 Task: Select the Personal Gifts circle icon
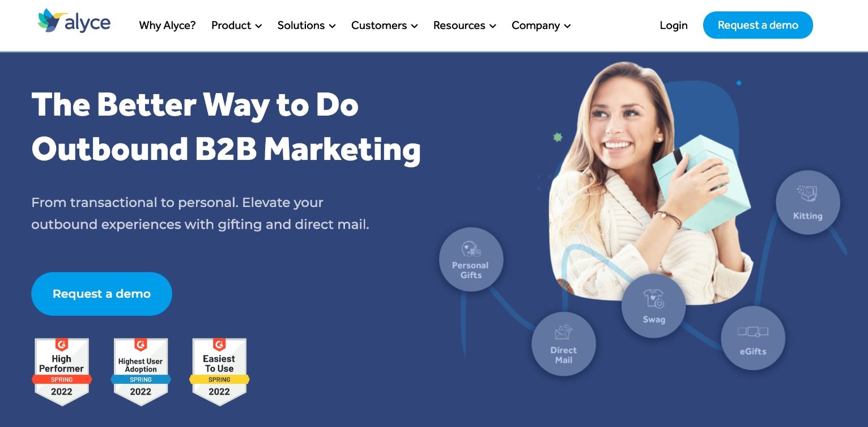tap(471, 260)
